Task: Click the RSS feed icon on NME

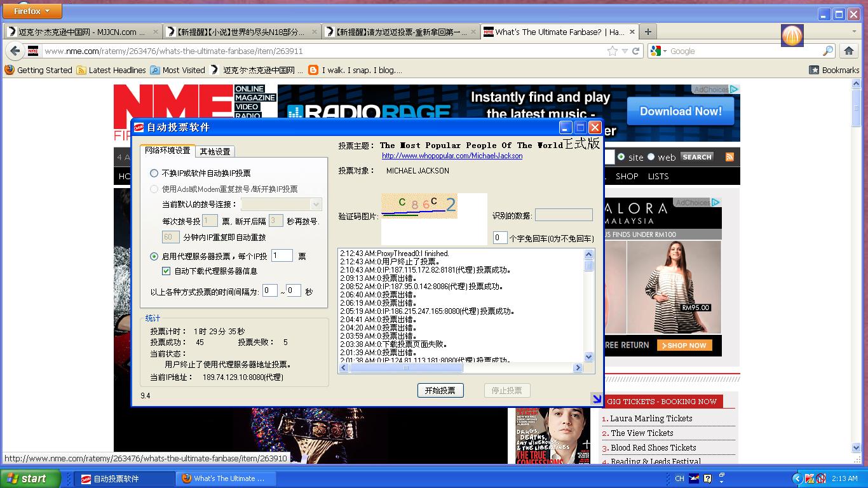Action: pyautogui.click(x=729, y=157)
